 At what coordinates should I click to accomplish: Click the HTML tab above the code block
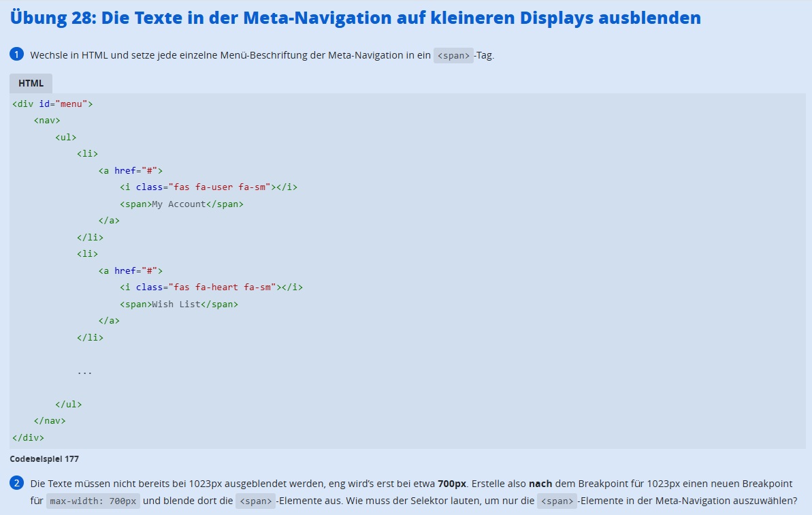pyautogui.click(x=31, y=83)
